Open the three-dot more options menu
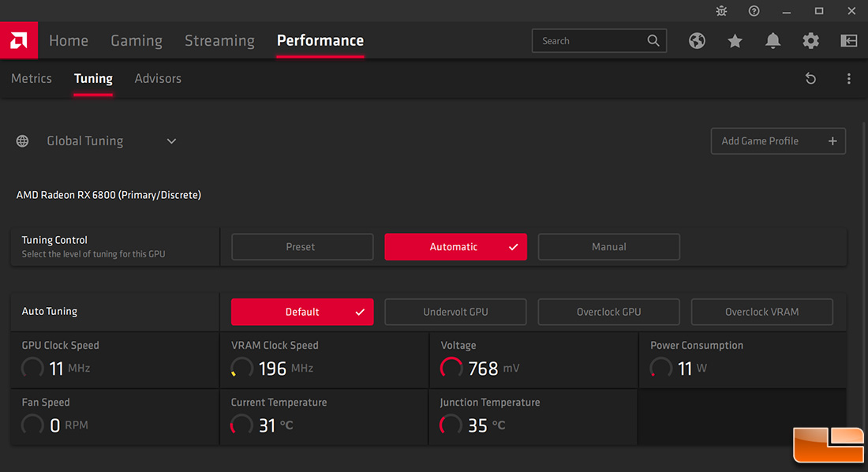 [849, 79]
